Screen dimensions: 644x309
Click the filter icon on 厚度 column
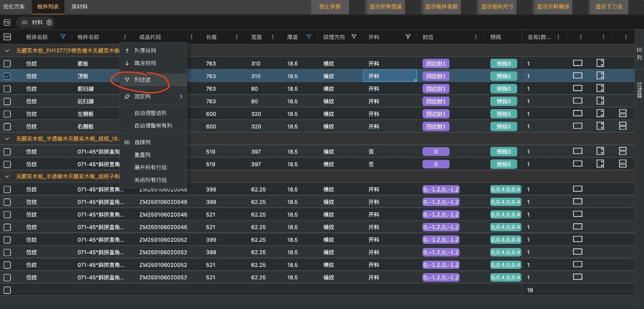click(309, 37)
